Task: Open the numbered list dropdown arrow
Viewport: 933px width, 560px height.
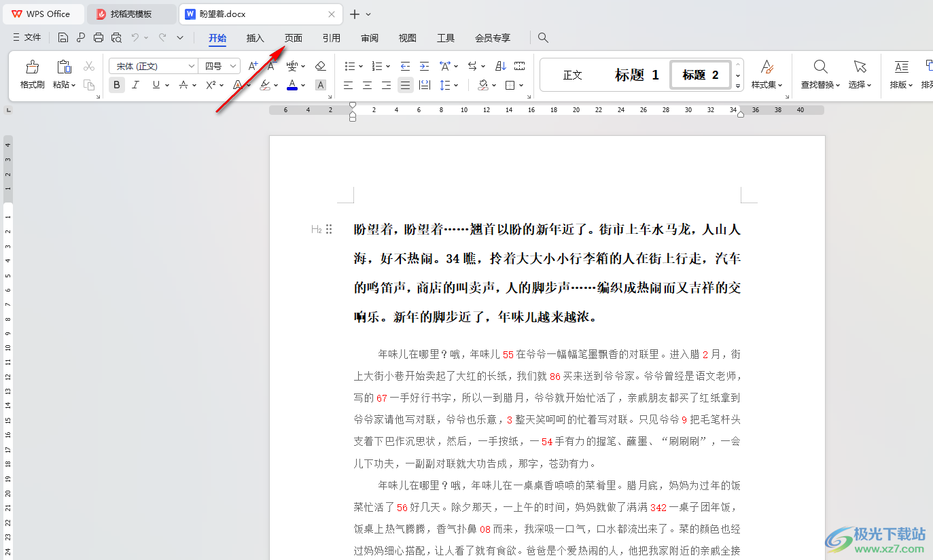Action: 387,67
